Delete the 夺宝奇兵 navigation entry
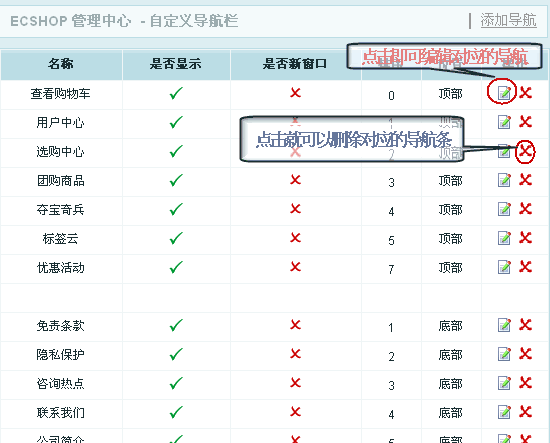This screenshot has height=443, width=550. pyautogui.click(x=525, y=209)
